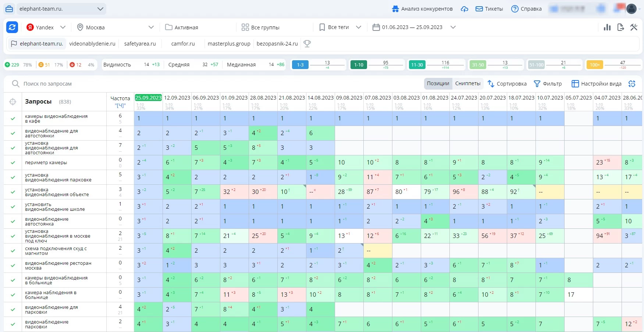The width and height of the screenshot is (644, 332).
Task: Click the cloud upload icon in header
Action: tap(465, 9)
